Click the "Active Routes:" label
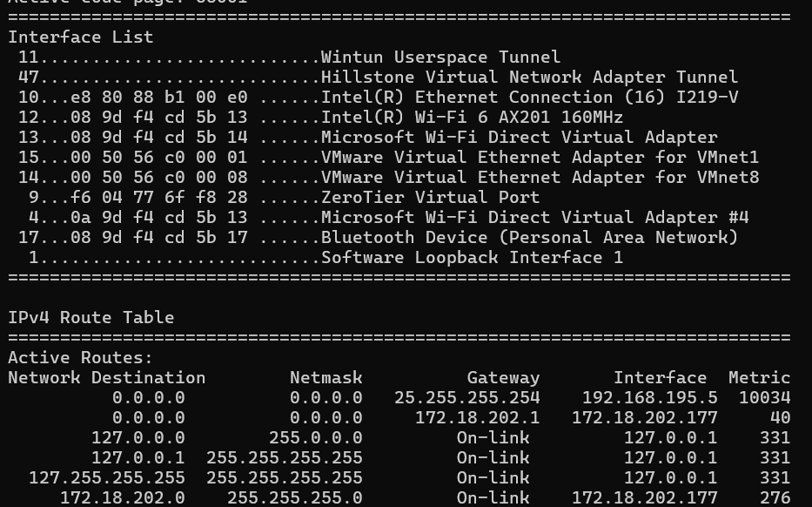This screenshot has width=812, height=507. coord(80,357)
